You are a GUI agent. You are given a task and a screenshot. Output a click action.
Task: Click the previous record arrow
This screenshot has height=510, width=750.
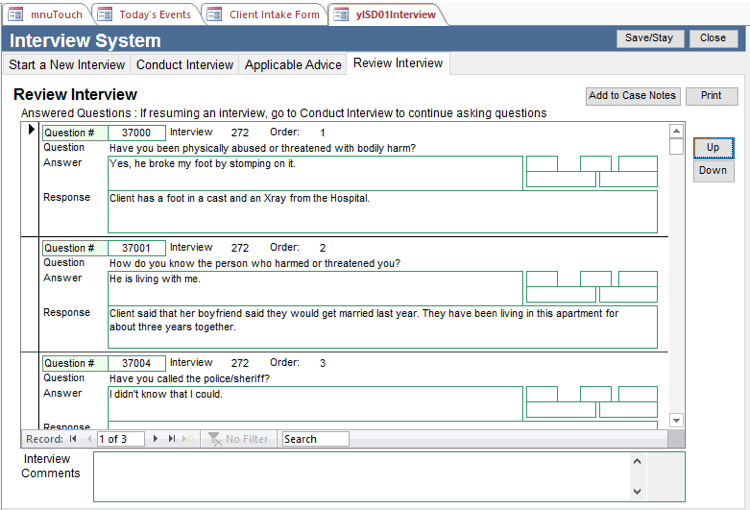pos(89,439)
